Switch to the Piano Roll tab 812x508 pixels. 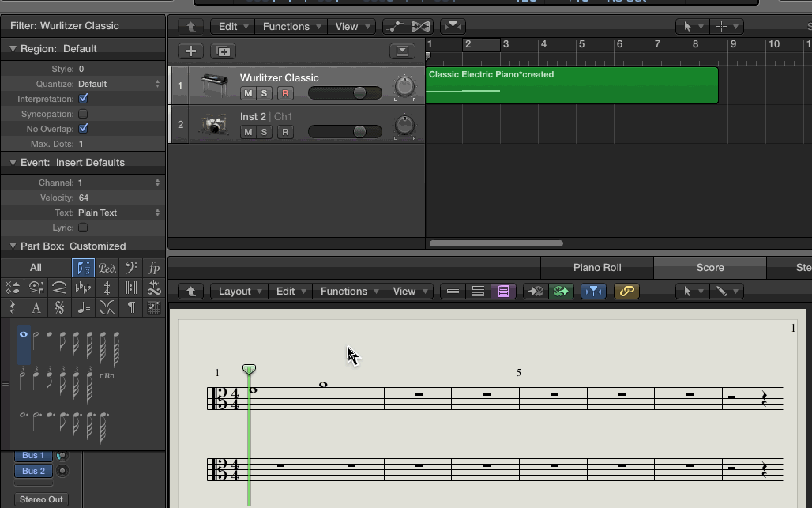coord(597,267)
